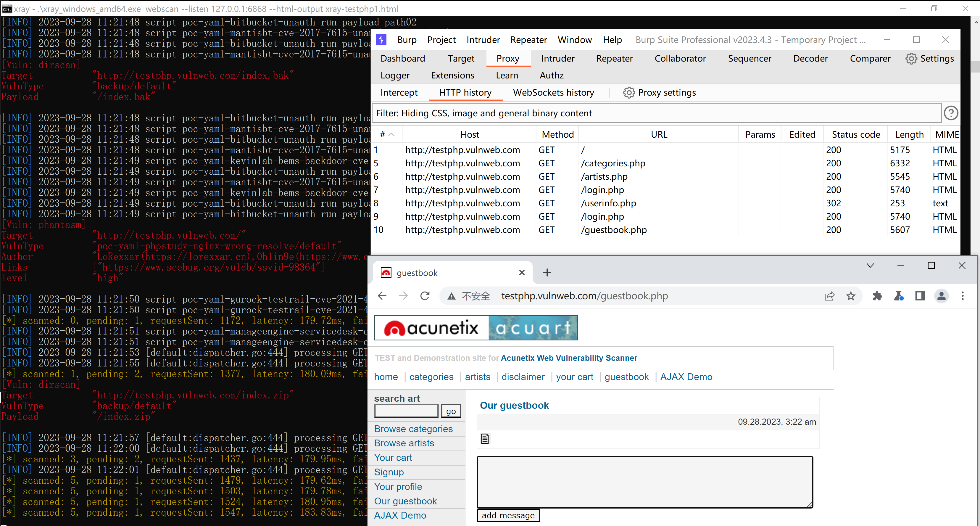Toggle browser side panel icon
The image size is (980, 526).
(x=920, y=296)
